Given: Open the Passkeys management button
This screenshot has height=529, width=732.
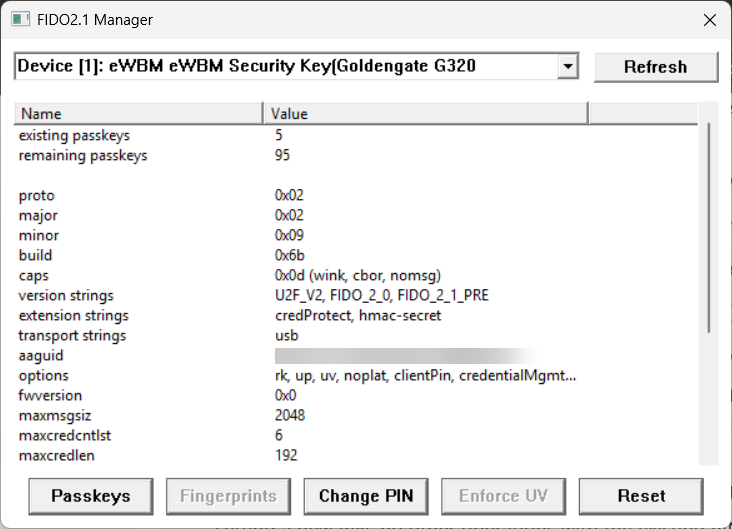Looking at the screenshot, I should coord(91,495).
